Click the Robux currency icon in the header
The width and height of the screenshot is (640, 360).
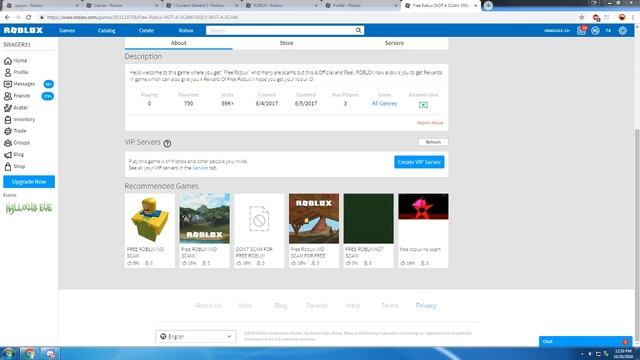pos(596,31)
